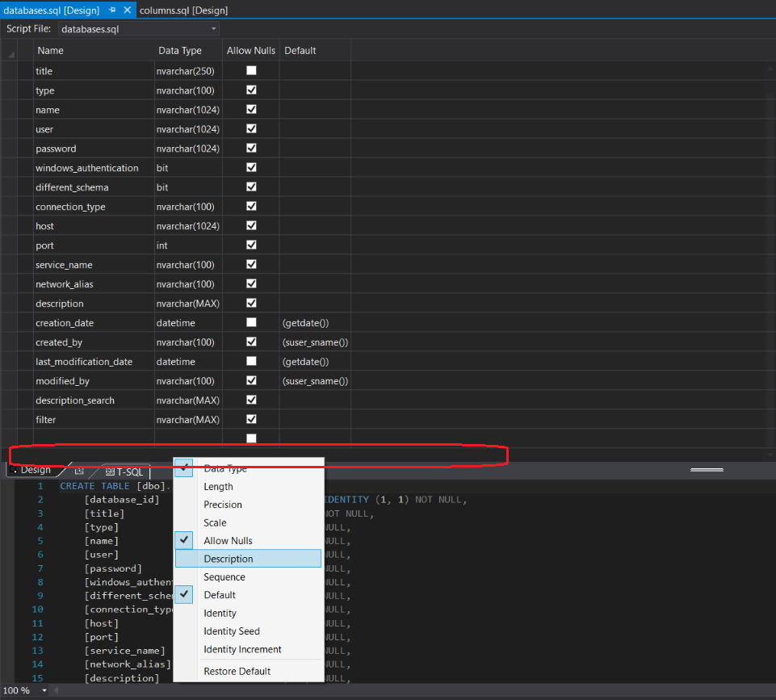Check Allow Nulls for title column
Viewport: 776px width, 700px height.
251,71
